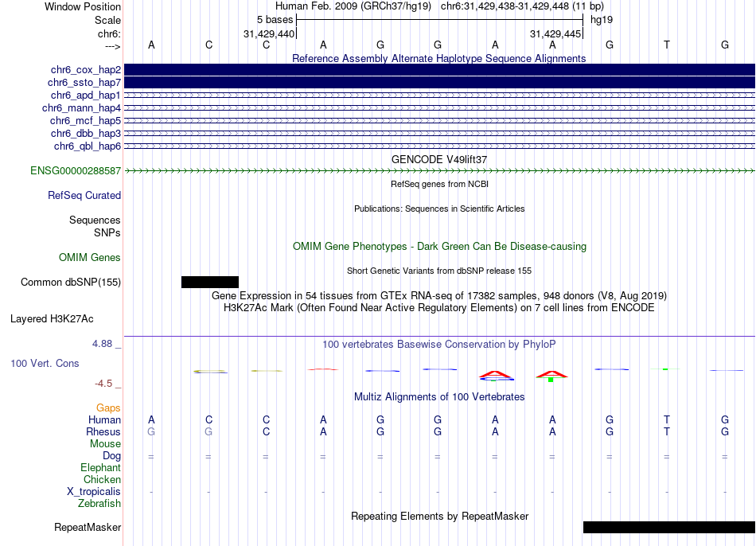756x546 pixels.
Task: Open the RefSeq Curated track label
Action: coord(84,195)
